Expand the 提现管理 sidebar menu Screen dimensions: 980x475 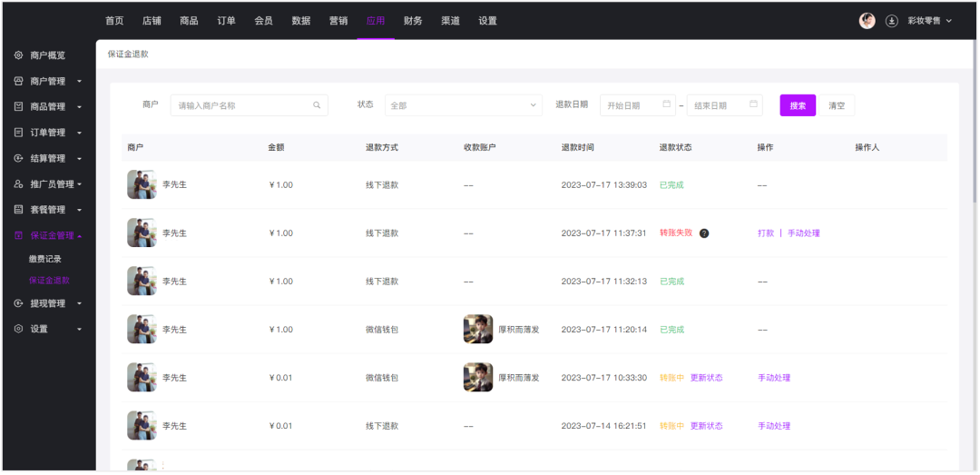[48, 303]
